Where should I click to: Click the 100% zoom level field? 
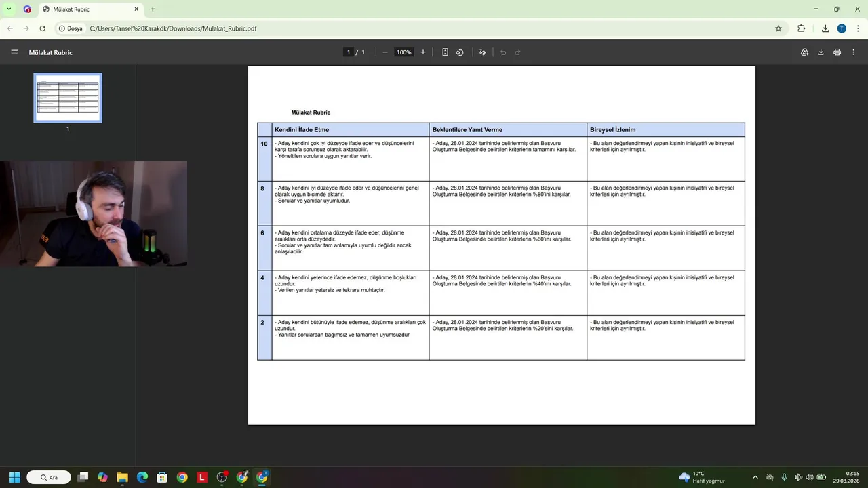404,52
